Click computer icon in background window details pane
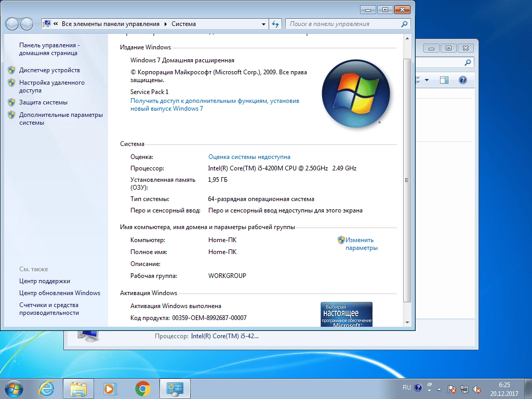This screenshot has width=532, height=399. pyautogui.click(x=88, y=336)
